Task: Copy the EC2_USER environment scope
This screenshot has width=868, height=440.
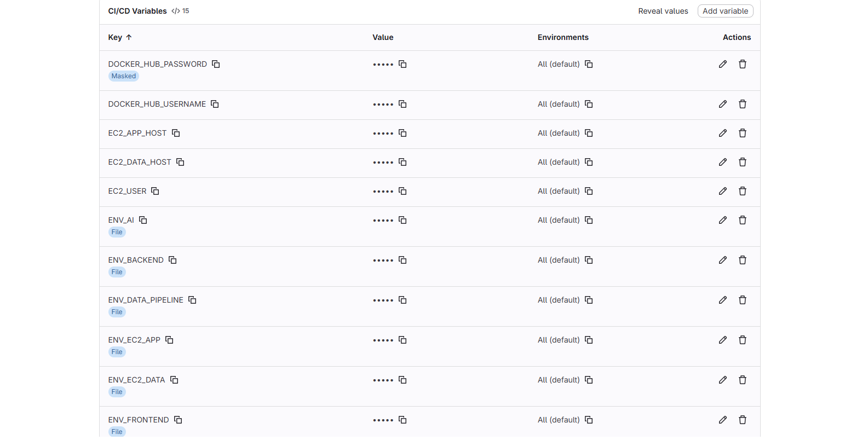Action: [589, 191]
